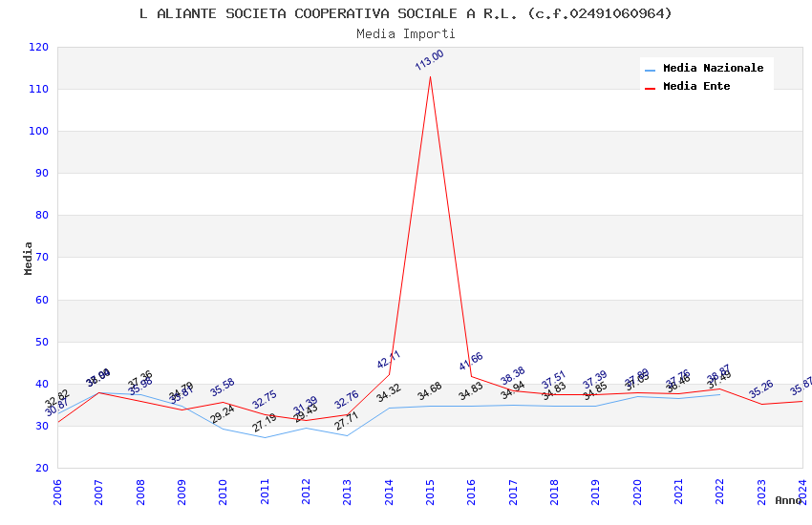Click the year 2013 axis label
The width and height of the screenshot is (812, 525).
click(x=348, y=492)
